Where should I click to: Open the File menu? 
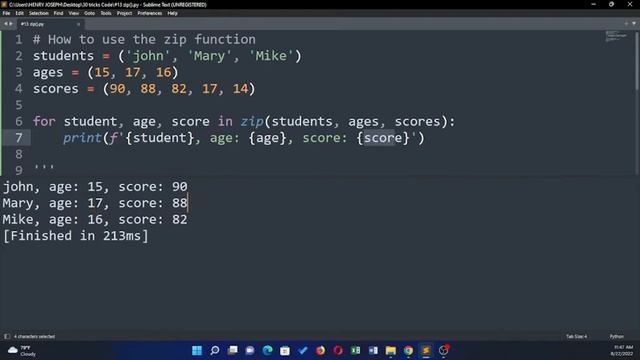coord(6,13)
